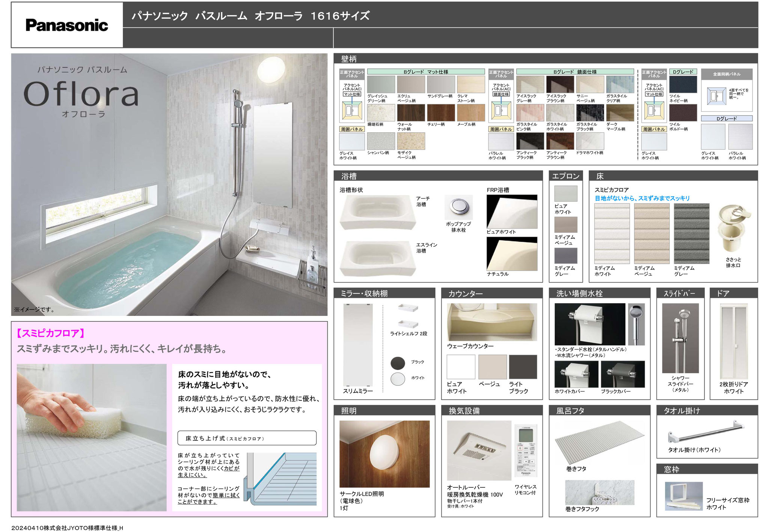Screen dimensions: 769x532
Task: Pick the ドラマホワイト柄 swatch
Action: [x=590, y=141]
